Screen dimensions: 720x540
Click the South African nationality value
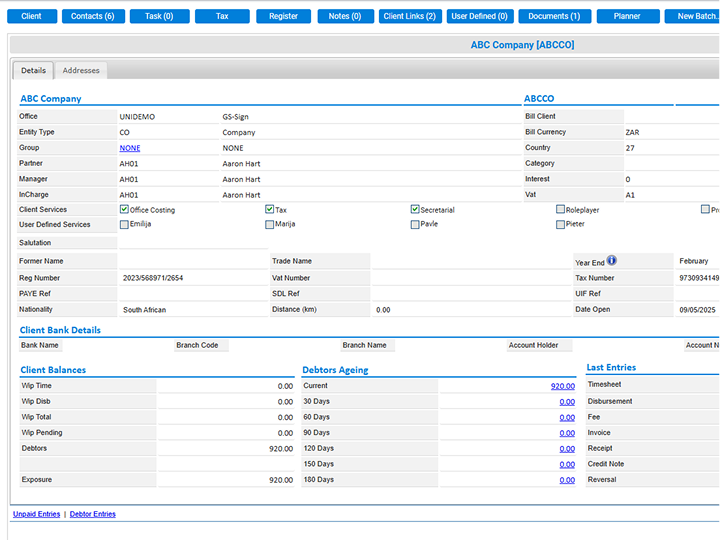[144, 310]
